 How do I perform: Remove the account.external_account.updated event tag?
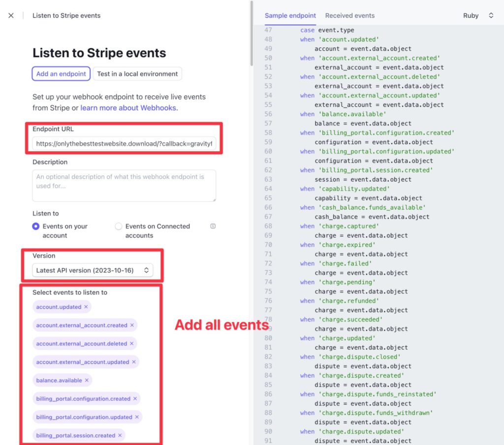pyautogui.click(x=133, y=362)
